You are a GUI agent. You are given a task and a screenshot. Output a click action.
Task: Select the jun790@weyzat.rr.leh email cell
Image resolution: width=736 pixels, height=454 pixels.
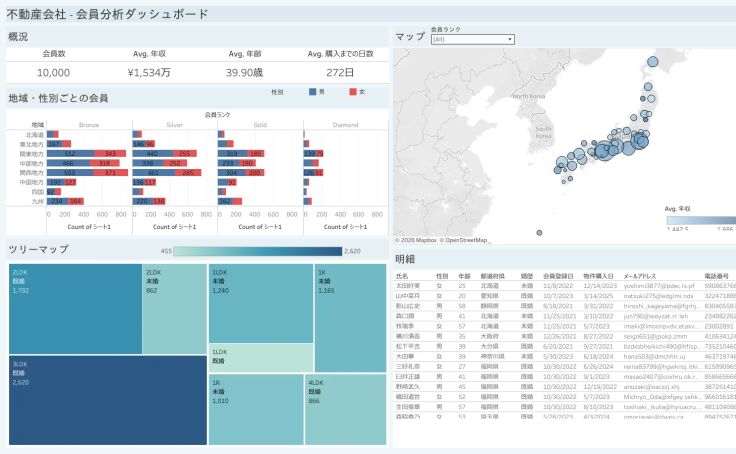coord(656,316)
